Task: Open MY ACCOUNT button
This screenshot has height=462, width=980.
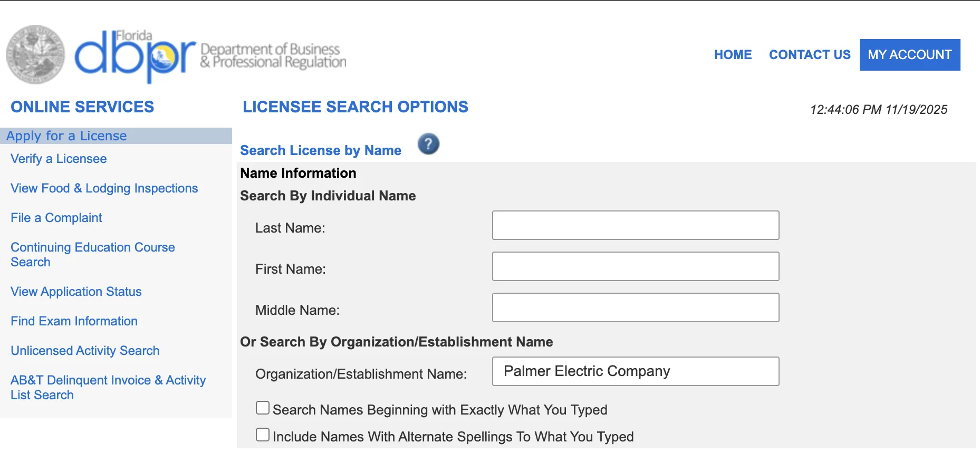Action: click(x=909, y=55)
